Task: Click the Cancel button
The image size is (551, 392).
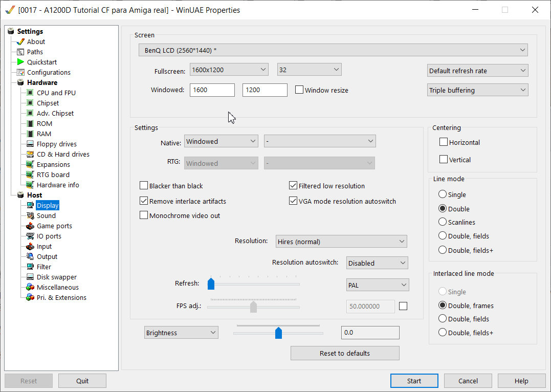Action: (x=468, y=381)
